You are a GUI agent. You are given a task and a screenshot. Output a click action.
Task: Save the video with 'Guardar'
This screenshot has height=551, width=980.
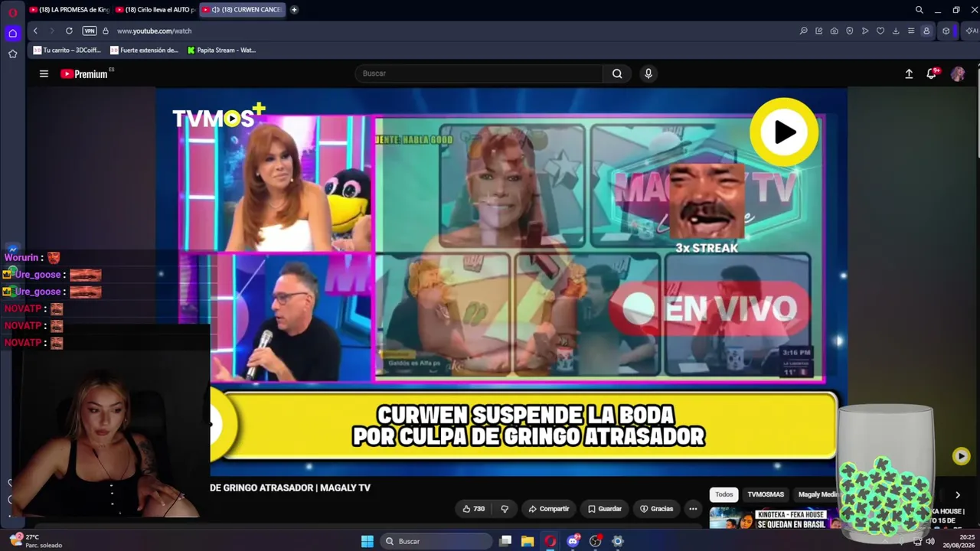click(x=605, y=509)
